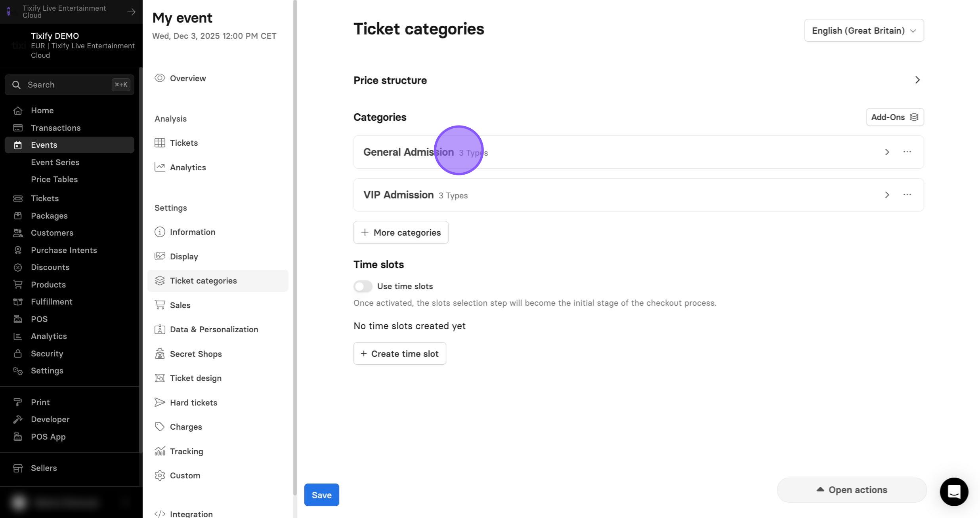The height and width of the screenshot is (518, 980).
Task: Click the Secret Shops spy icon
Action: 160,354
